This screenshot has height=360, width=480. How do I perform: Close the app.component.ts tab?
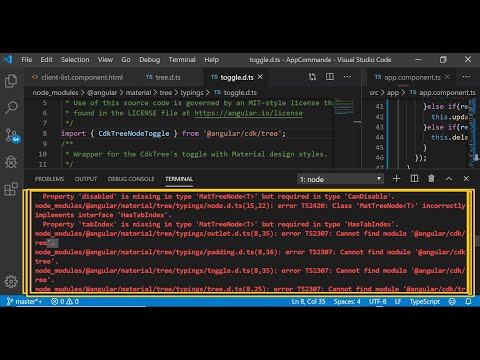click(447, 77)
